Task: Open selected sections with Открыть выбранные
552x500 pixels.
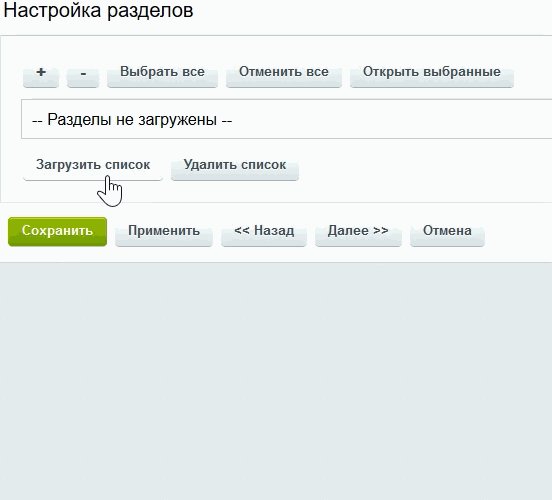Action: 432,73
